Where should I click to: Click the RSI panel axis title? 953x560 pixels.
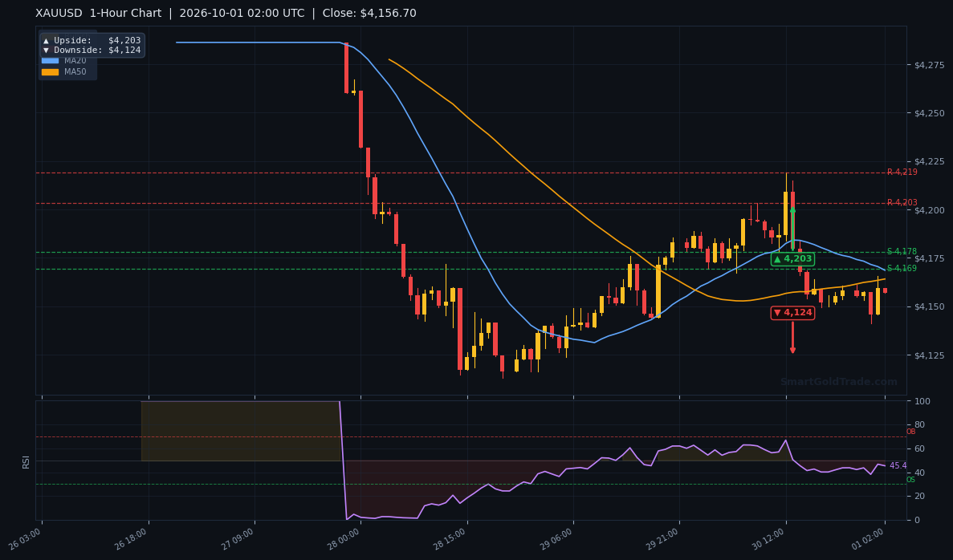(x=26, y=461)
